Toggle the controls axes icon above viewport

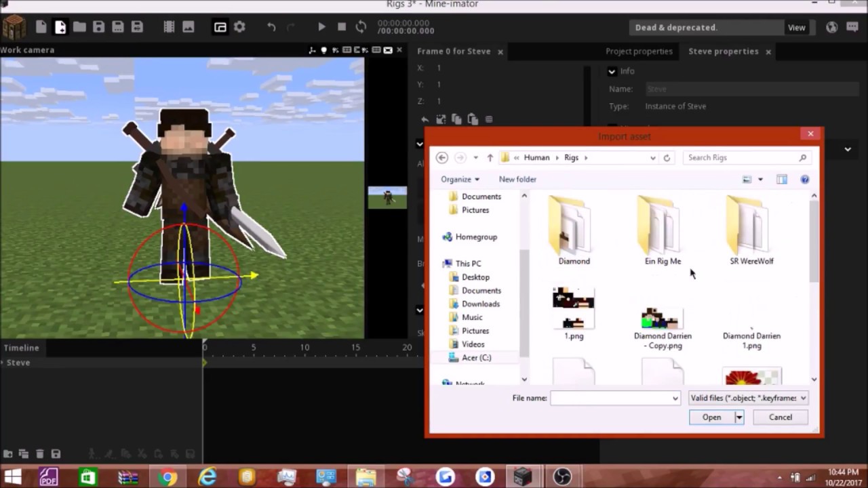[313, 50]
